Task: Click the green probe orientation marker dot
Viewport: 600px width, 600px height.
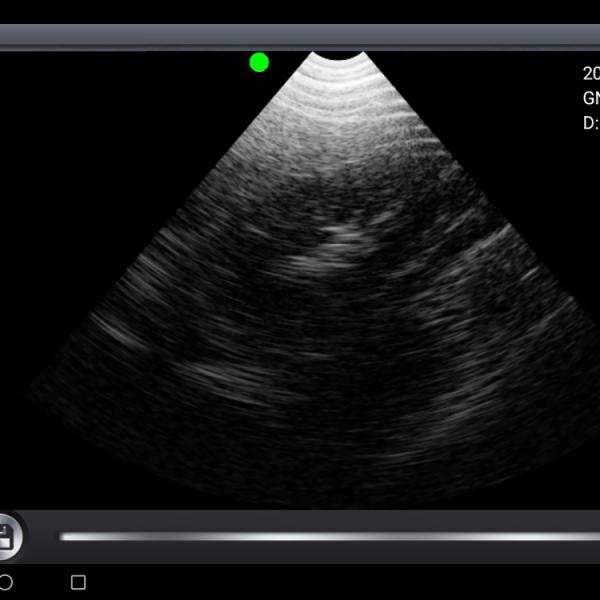Action: [x=259, y=62]
